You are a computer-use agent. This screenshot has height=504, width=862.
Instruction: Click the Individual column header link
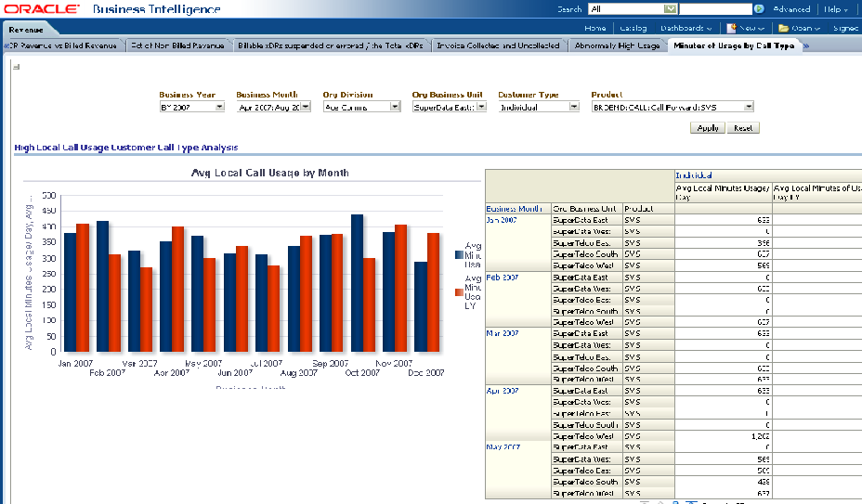(694, 175)
